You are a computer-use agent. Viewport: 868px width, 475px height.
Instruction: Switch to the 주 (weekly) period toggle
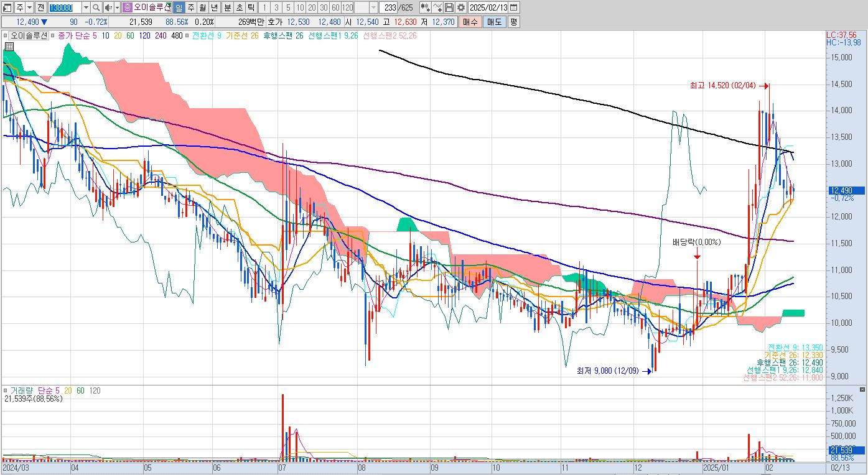(x=190, y=7)
